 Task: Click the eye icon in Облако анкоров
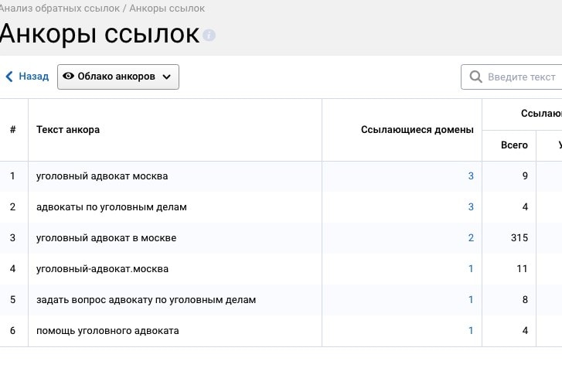[68, 77]
